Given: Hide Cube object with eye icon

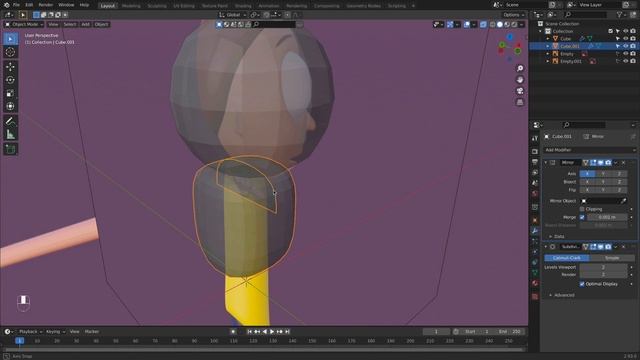Looking at the screenshot, I should click(x=625, y=38).
